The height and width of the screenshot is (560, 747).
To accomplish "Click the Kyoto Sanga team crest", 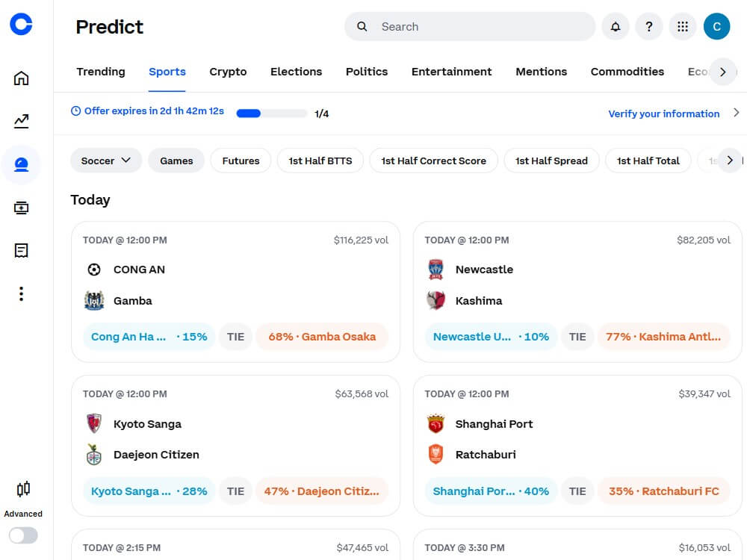I will pyautogui.click(x=94, y=423).
